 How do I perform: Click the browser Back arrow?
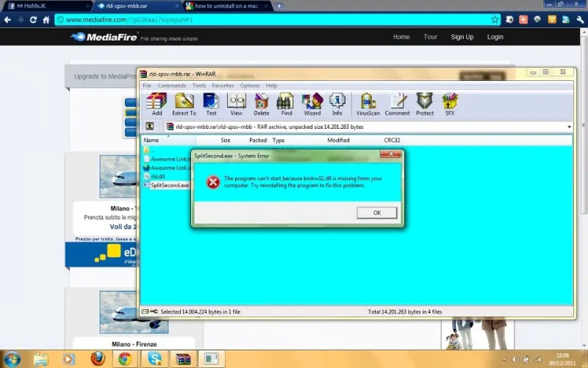coord(7,20)
